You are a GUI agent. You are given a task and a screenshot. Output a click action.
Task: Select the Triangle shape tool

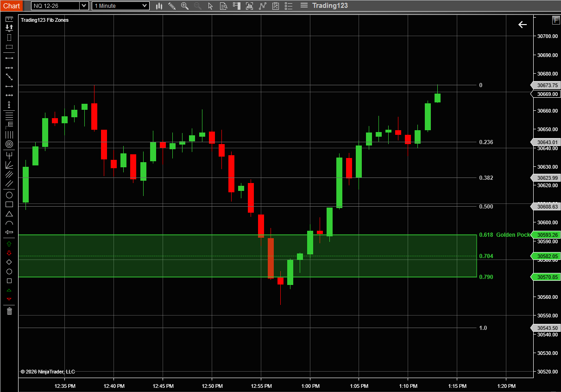[x=9, y=214]
